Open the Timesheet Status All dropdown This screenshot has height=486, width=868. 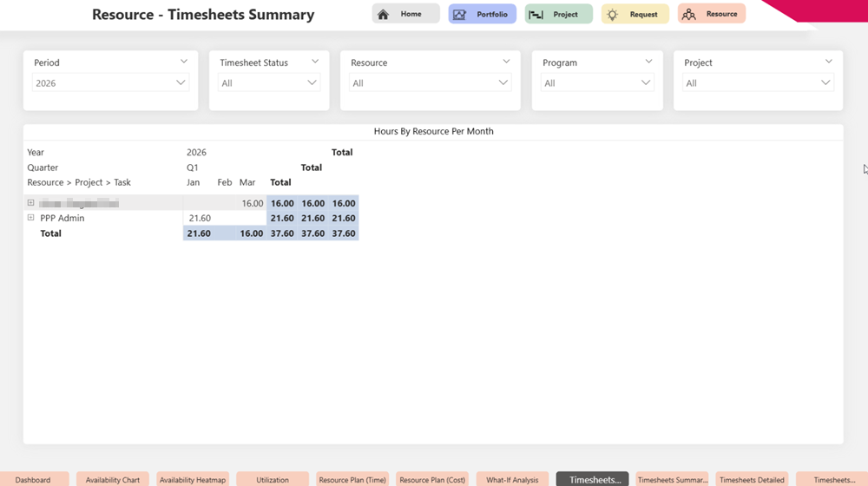coord(269,83)
